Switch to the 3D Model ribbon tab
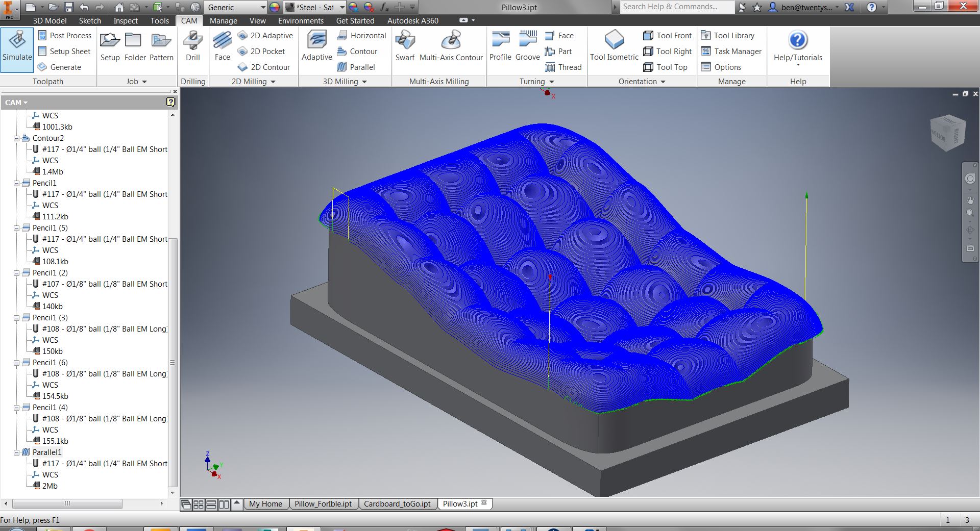 (x=50, y=21)
